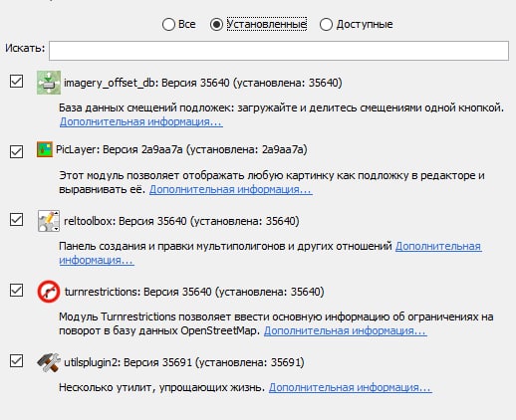
Task: Click the 'Искать:' label
Action: pos(25,48)
